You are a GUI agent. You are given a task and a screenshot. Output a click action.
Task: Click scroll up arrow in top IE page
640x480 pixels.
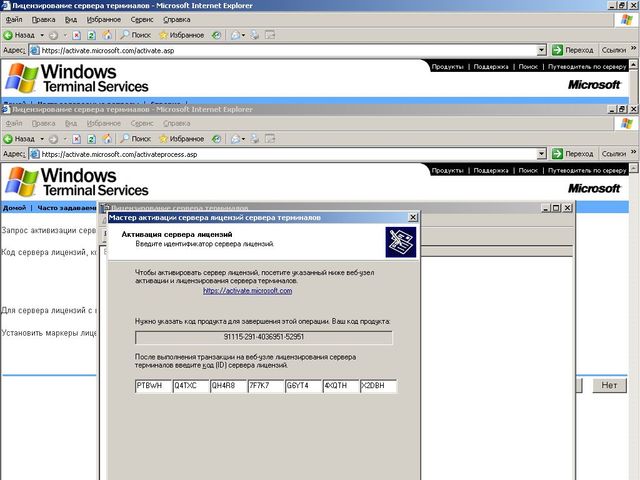pyautogui.click(x=633, y=64)
